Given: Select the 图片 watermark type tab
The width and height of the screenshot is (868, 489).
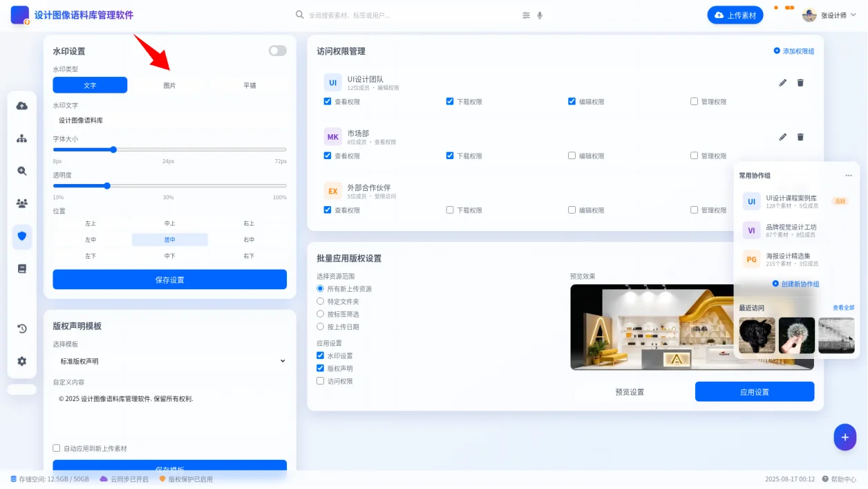Looking at the screenshot, I should click(169, 85).
